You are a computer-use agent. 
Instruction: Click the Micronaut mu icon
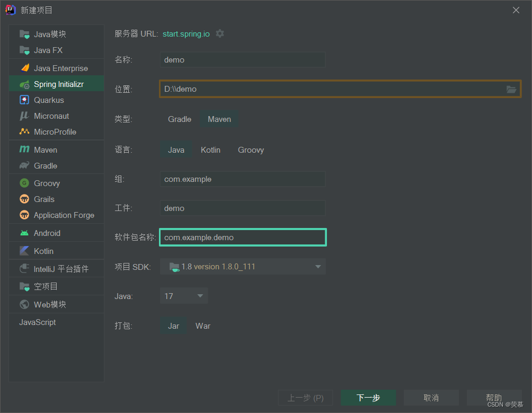24,116
